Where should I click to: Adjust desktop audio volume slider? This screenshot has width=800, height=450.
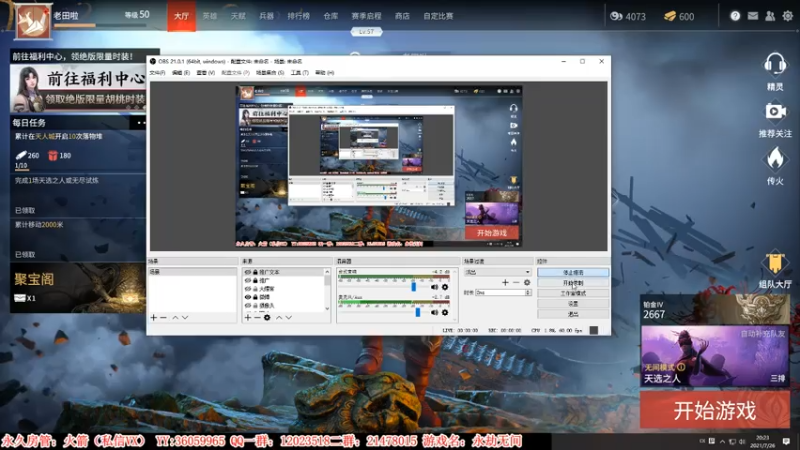[414, 287]
